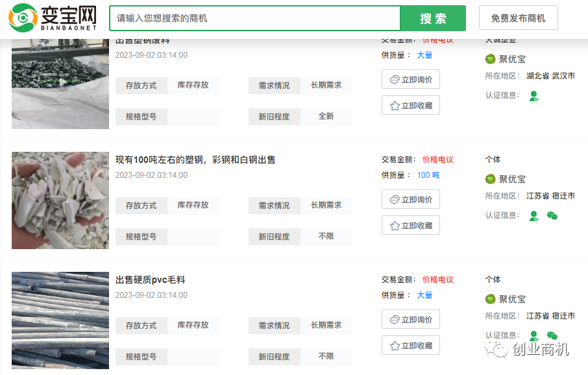588x375 pixels.
Task: Click the WeChat certification icon under 认证信息
Action: (x=551, y=215)
